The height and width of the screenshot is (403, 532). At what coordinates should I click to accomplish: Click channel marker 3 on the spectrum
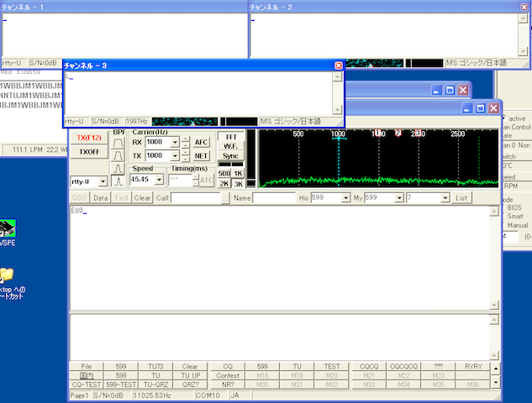click(418, 133)
